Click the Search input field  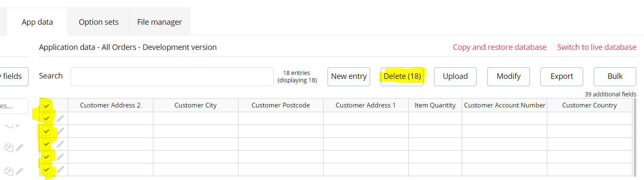tap(172, 77)
